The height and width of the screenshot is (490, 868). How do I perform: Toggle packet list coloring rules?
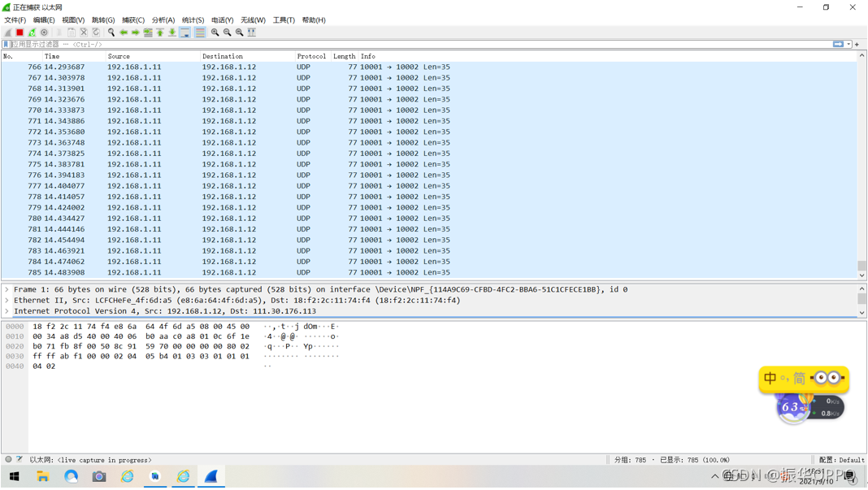pyautogui.click(x=200, y=33)
